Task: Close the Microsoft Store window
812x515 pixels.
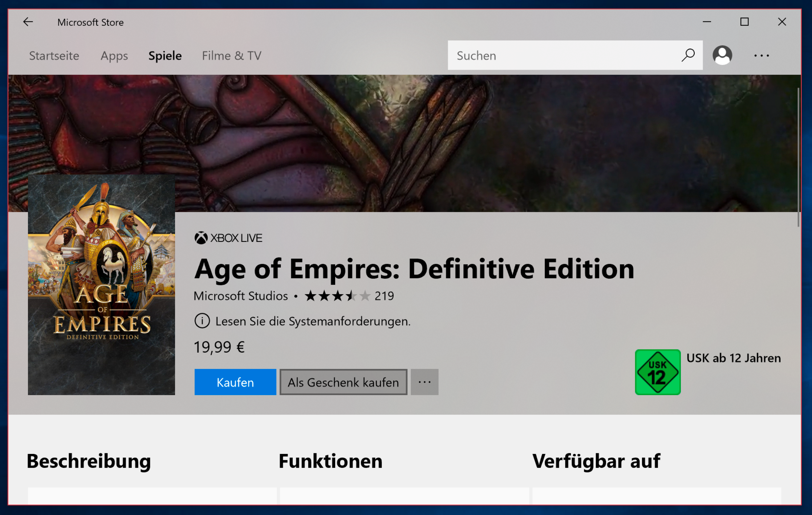Action: coord(782,22)
